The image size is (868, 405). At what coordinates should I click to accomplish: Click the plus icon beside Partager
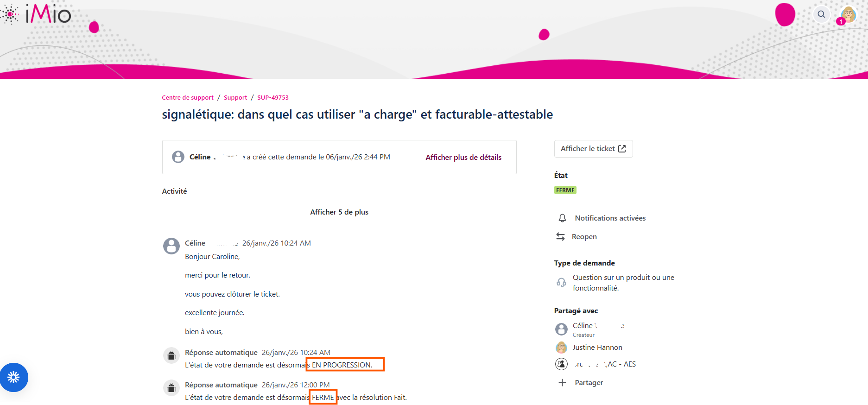tap(562, 383)
